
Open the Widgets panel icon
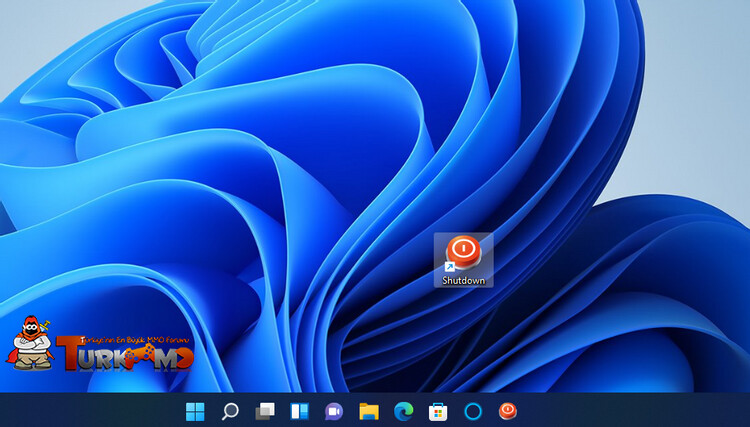coord(299,411)
